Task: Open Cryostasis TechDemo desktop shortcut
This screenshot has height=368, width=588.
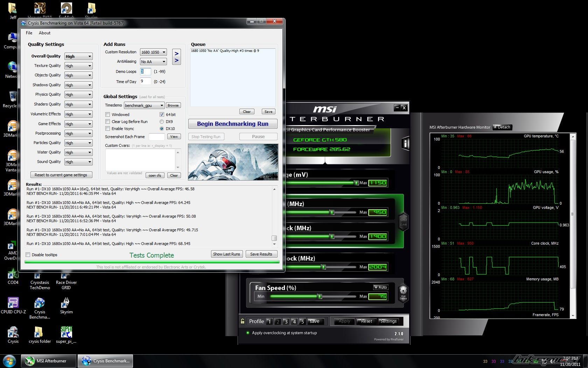Action: [x=40, y=280]
